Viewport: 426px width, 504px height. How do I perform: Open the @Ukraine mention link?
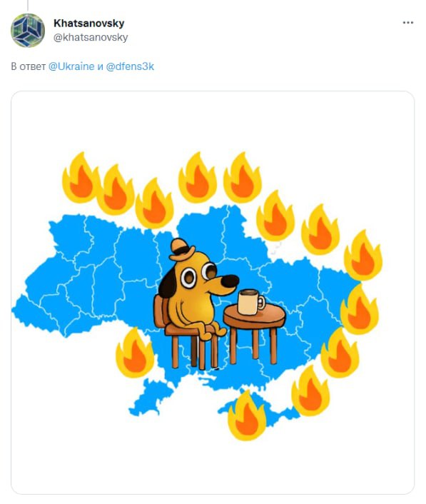(x=71, y=66)
